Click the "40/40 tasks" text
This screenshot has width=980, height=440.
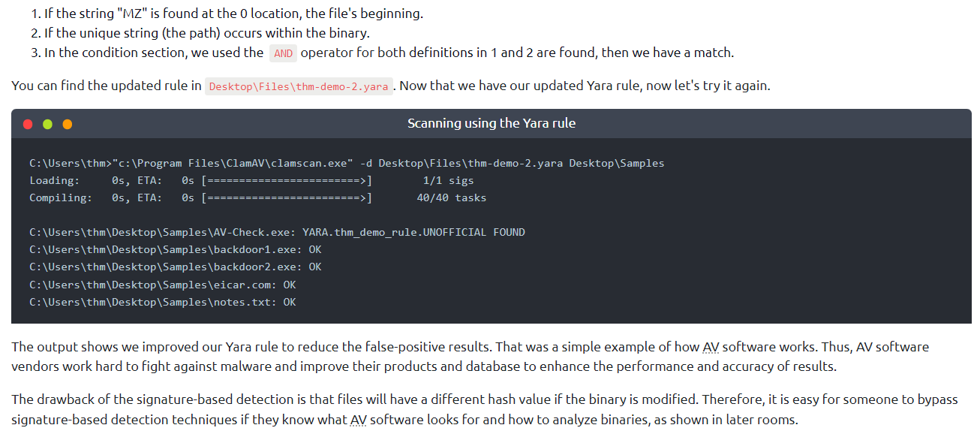451,197
